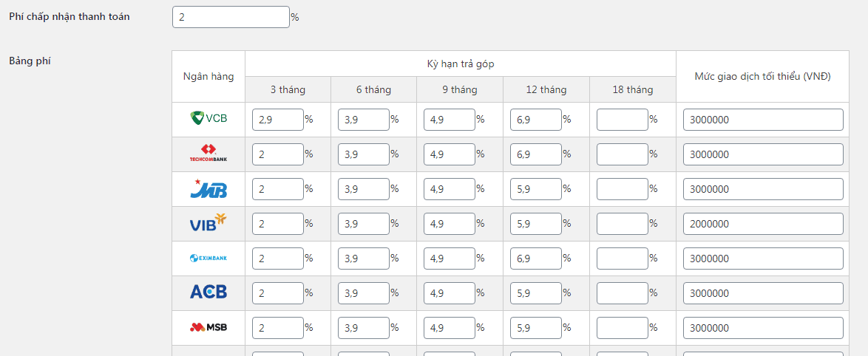Edit Techcombank 6 tháng fee field
Image resolution: width=868 pixels, height=356 pixels.
click(x=364, y=154)
